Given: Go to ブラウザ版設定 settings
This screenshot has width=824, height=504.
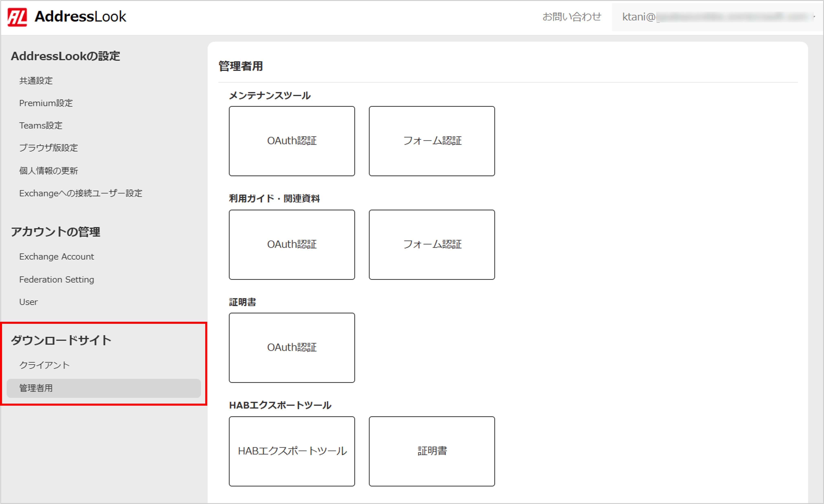Looking at the screenshot, I should pyautogui.click(x=48, y=148).
